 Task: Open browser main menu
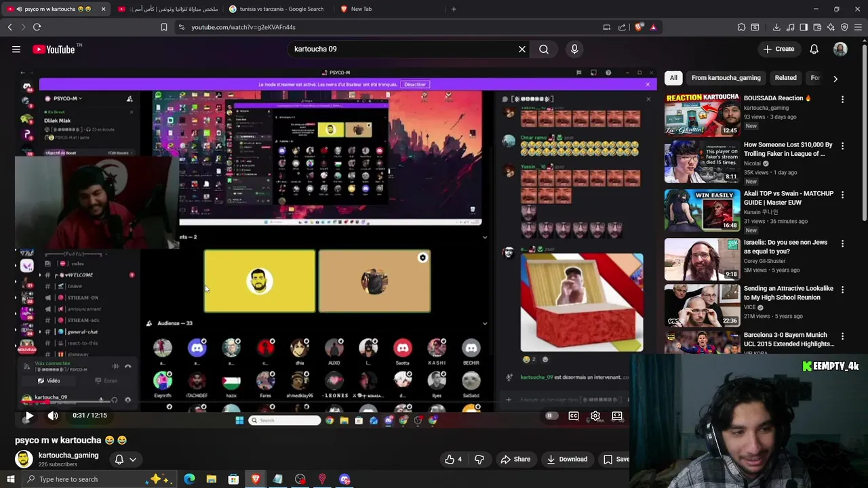(858, 27)
